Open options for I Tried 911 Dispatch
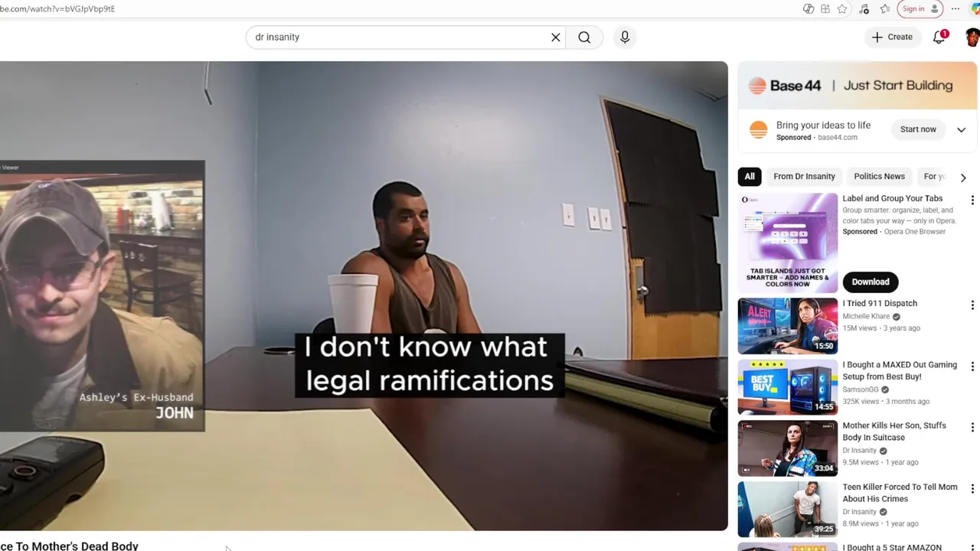This screenshot has height=551, width=980. (972, 305)
